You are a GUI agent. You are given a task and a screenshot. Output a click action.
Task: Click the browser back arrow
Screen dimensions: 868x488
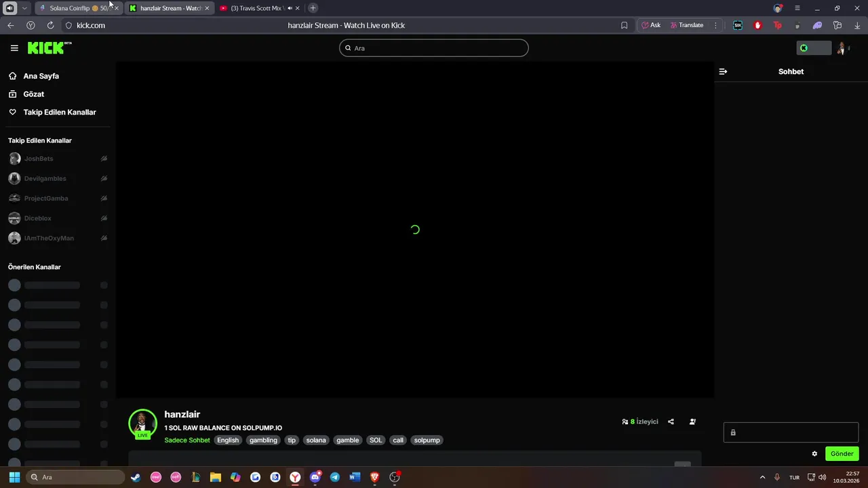pos(10,25)
